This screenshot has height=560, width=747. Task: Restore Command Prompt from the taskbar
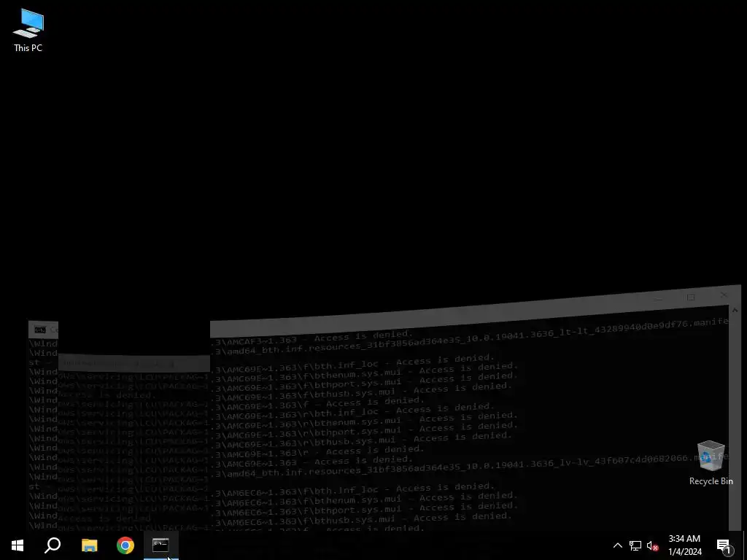[161, 545]
